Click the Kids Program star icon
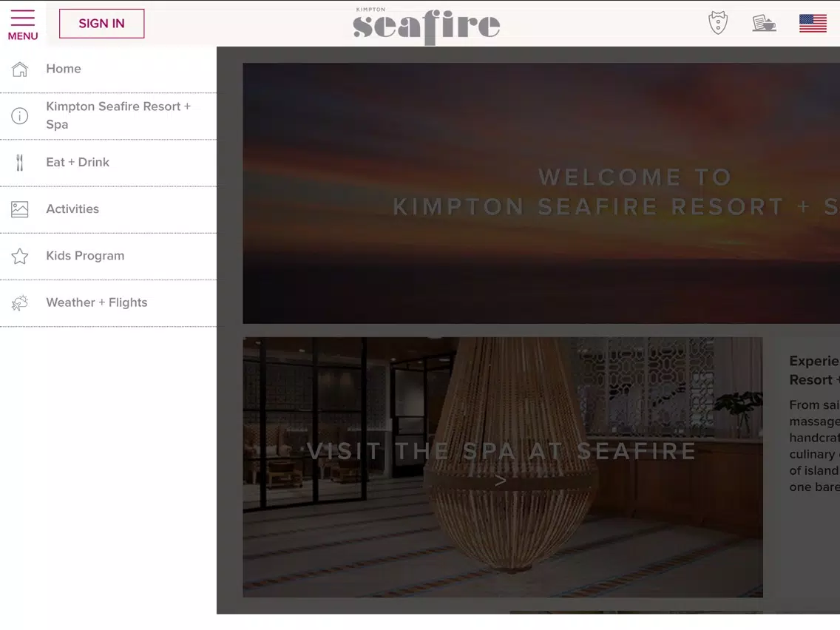840x630 pixels. [20, 256]
